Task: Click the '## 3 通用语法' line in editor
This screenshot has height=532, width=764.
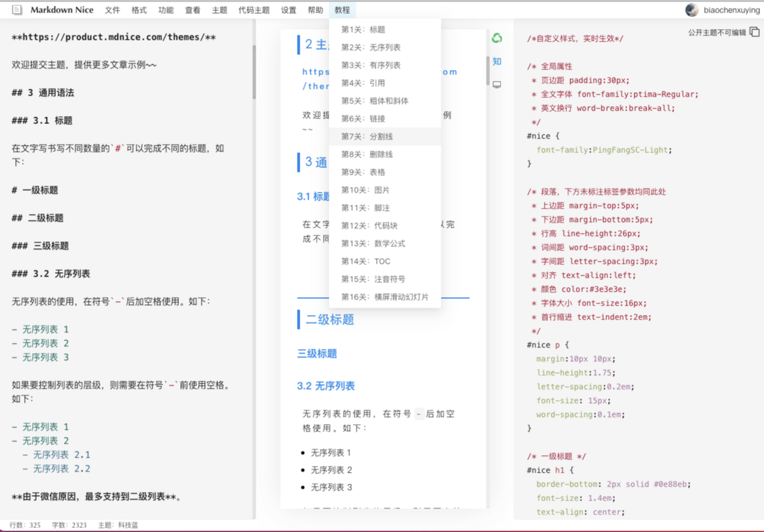Action: click(43, 92)
